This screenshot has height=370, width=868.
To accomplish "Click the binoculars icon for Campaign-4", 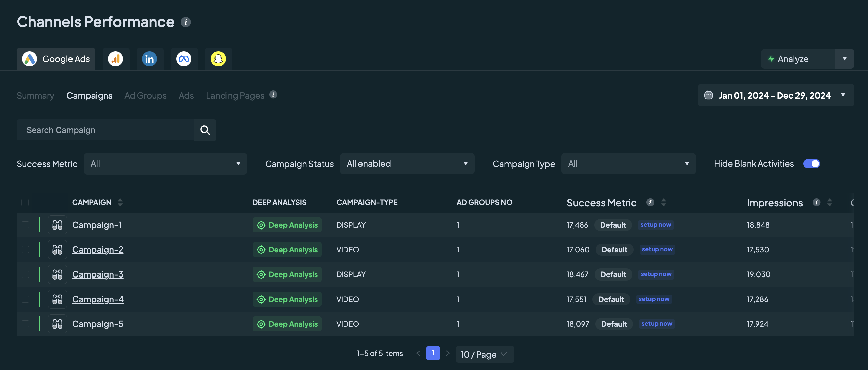I will [57, 299].
